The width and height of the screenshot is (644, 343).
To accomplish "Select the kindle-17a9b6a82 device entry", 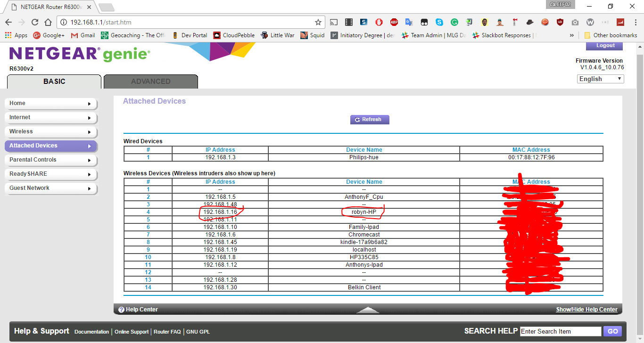I will (364, 242).
